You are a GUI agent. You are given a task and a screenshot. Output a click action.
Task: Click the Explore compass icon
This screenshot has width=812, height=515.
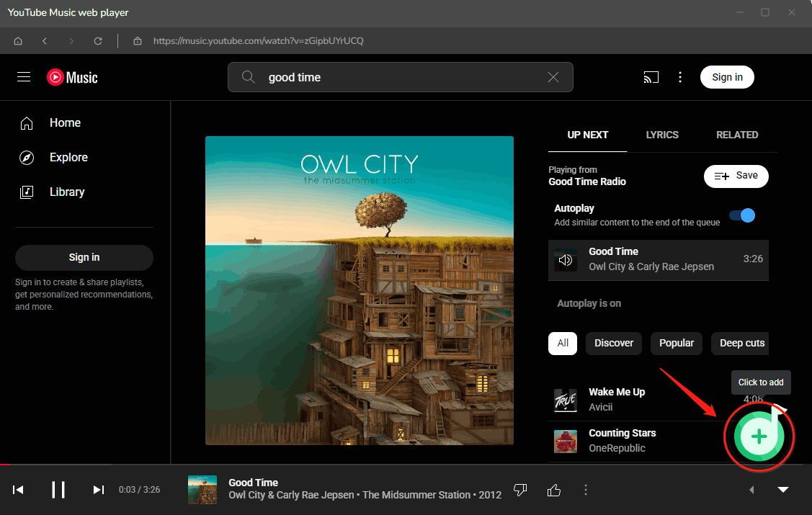(27, 157)
